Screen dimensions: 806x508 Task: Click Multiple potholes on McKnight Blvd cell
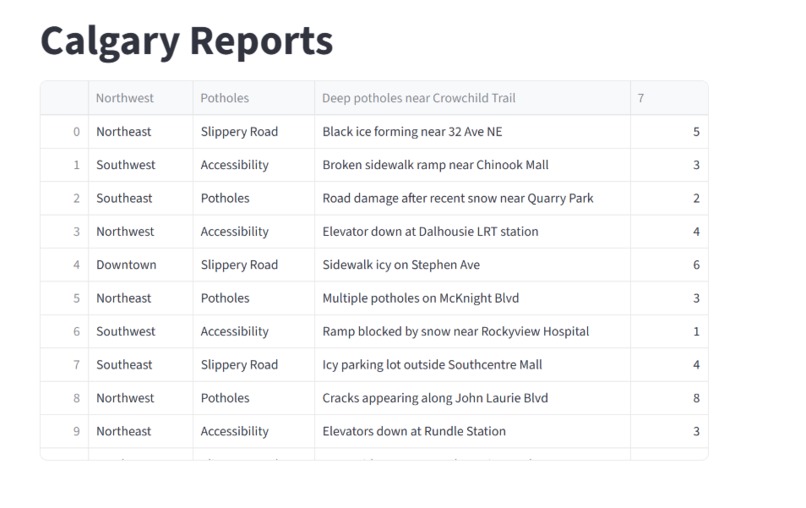(x=472, y=298)
